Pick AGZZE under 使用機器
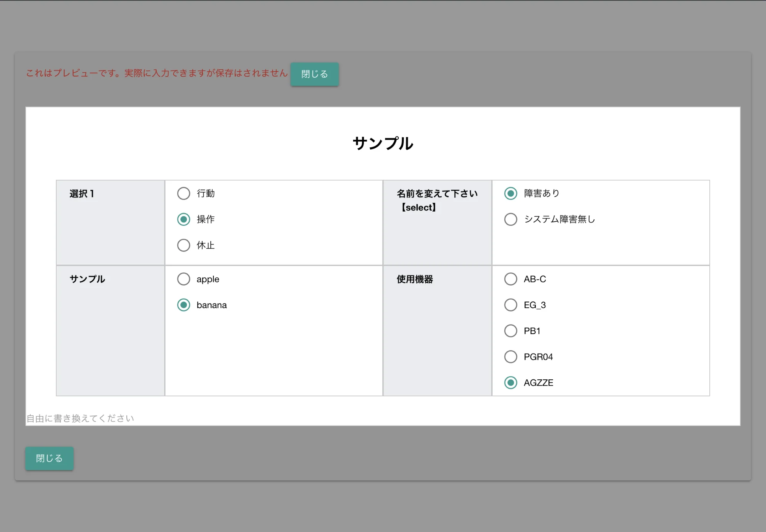766x532 pixels. coord(511,382)
